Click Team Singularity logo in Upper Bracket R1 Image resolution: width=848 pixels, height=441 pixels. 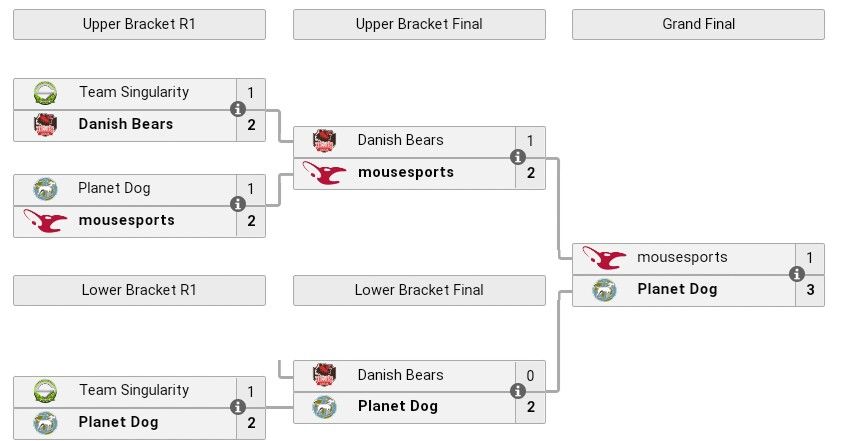tap(45, 93)
